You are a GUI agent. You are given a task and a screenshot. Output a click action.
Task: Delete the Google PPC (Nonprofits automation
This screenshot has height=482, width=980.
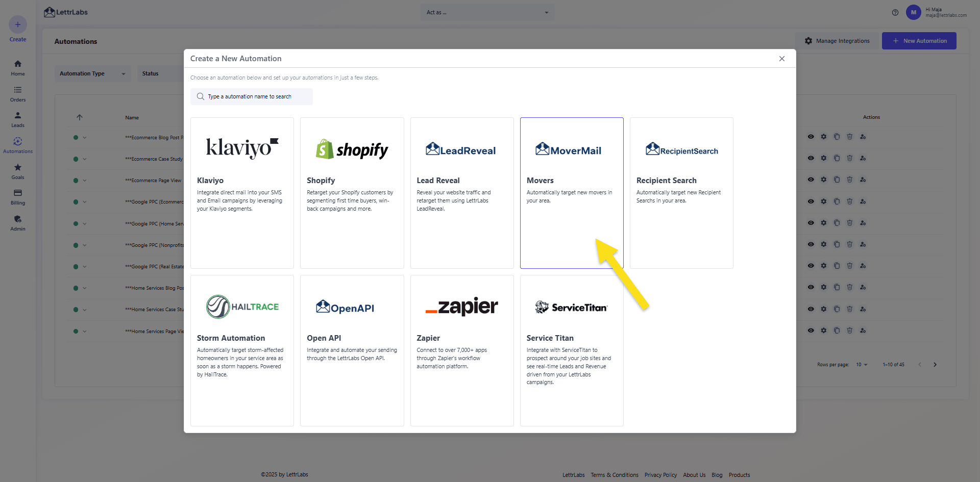[850, 244]
